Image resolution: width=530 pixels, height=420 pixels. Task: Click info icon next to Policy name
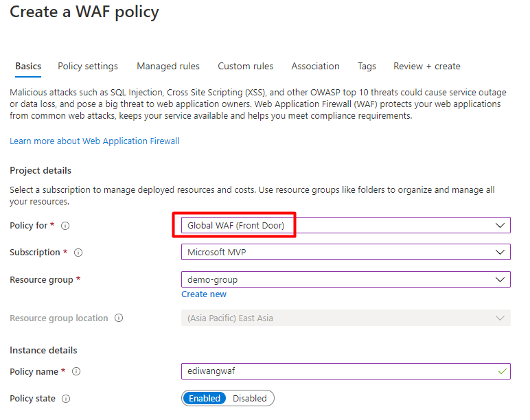tap(76, 372)
